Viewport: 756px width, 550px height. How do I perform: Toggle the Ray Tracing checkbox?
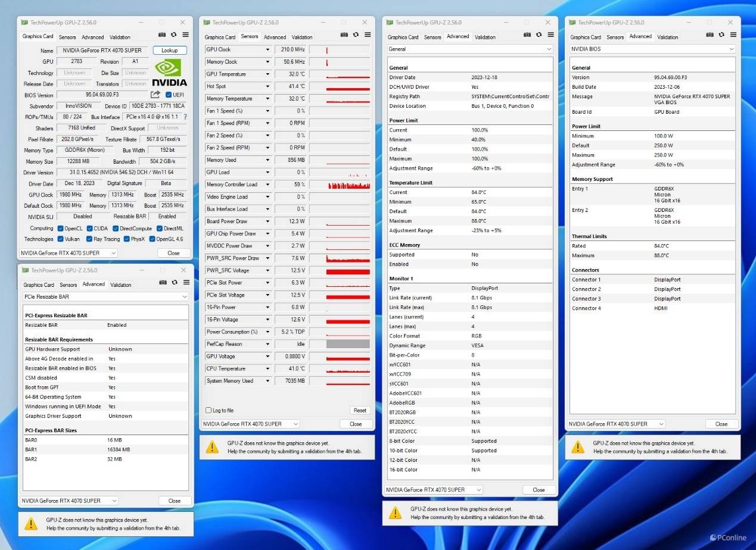[89, 239]
